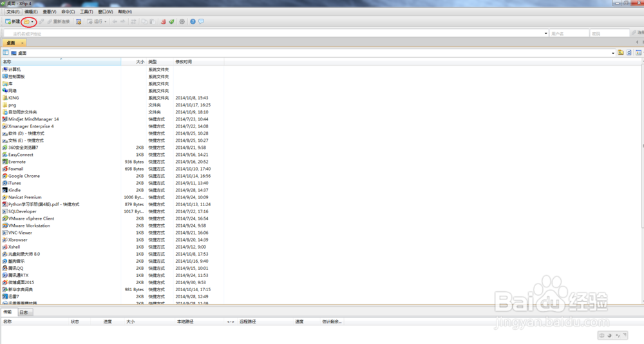
Task: Click the paste toolbar icon
Action: coord(151,21)
